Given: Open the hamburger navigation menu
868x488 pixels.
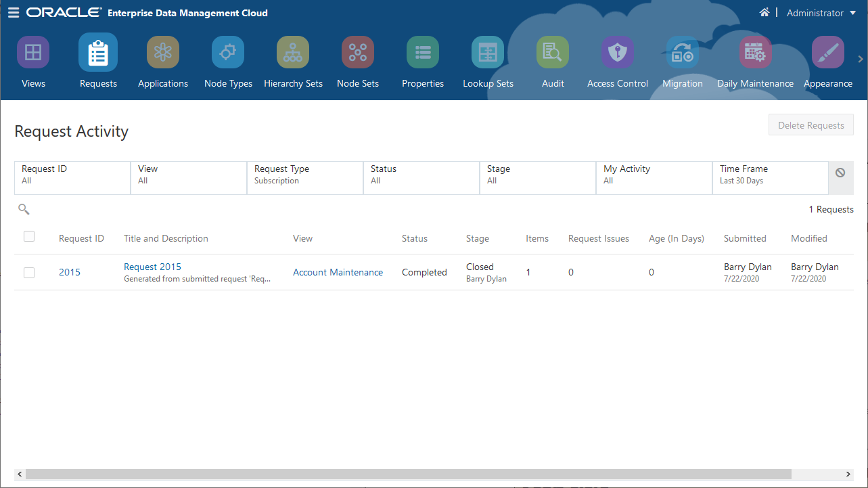Looking at the screenshot, I should click(14, 13).
